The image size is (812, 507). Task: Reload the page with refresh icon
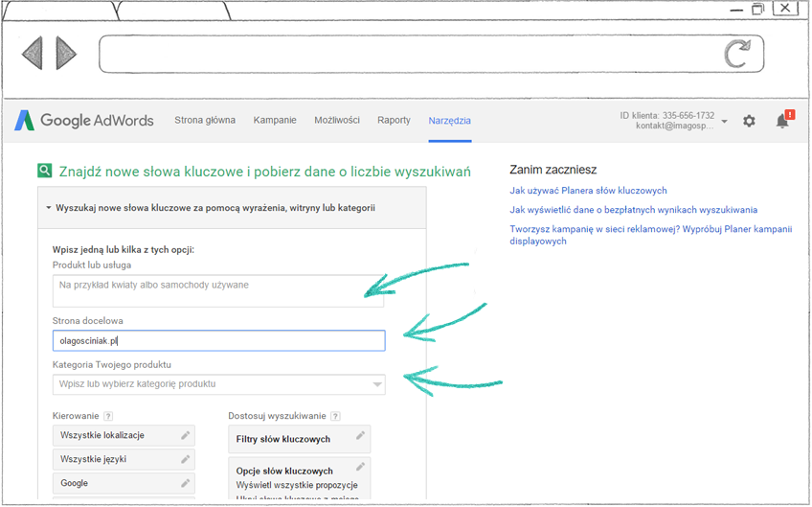pos(737,54)
